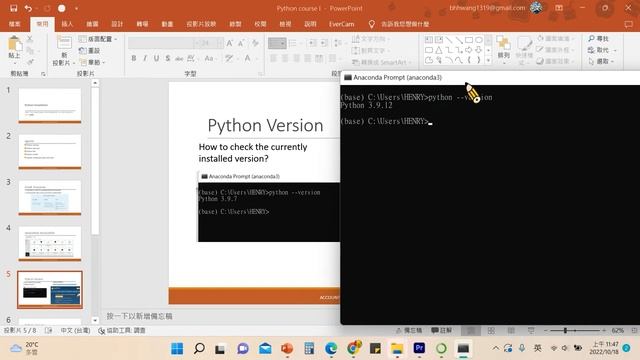Viewport: 640px width, 360px height.
Task: Open the quick access toolbar customize arrow
Action: pyautogui.click(x=76, y=8)
